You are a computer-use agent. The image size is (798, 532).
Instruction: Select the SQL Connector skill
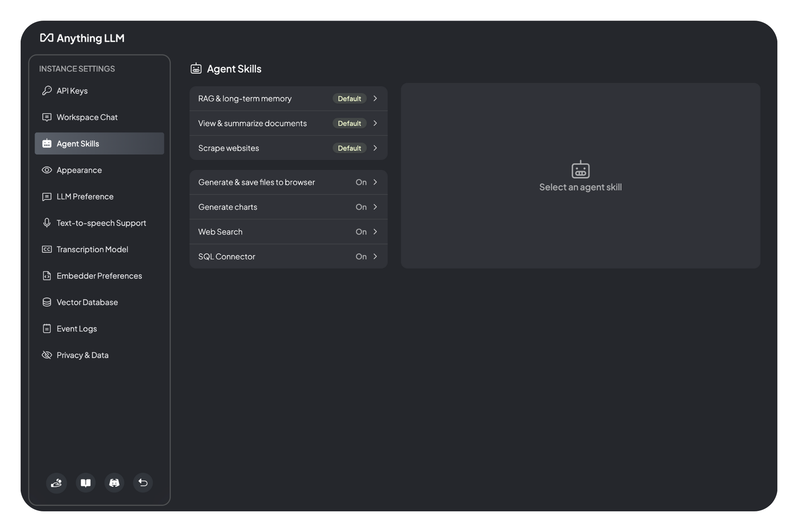288,256
